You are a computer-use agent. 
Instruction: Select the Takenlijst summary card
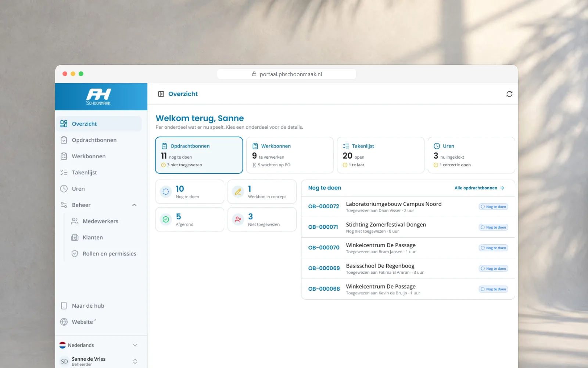click(x=381, y=155)
